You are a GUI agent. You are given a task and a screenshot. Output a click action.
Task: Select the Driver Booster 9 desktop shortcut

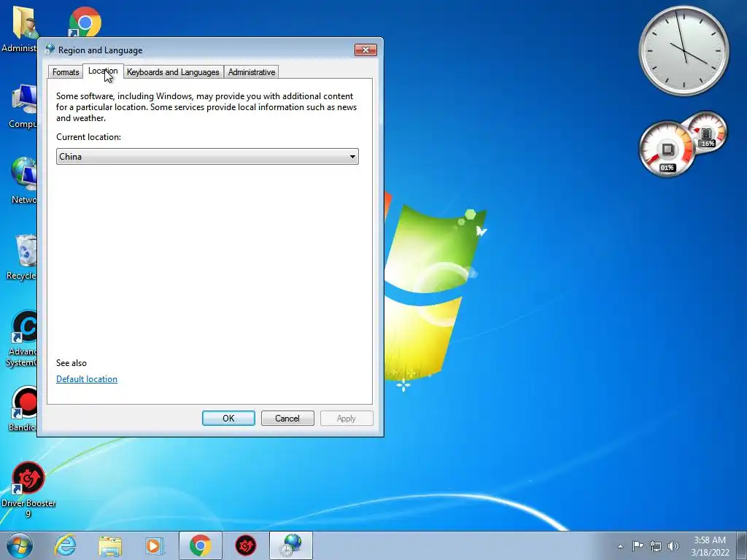[28, 489]
